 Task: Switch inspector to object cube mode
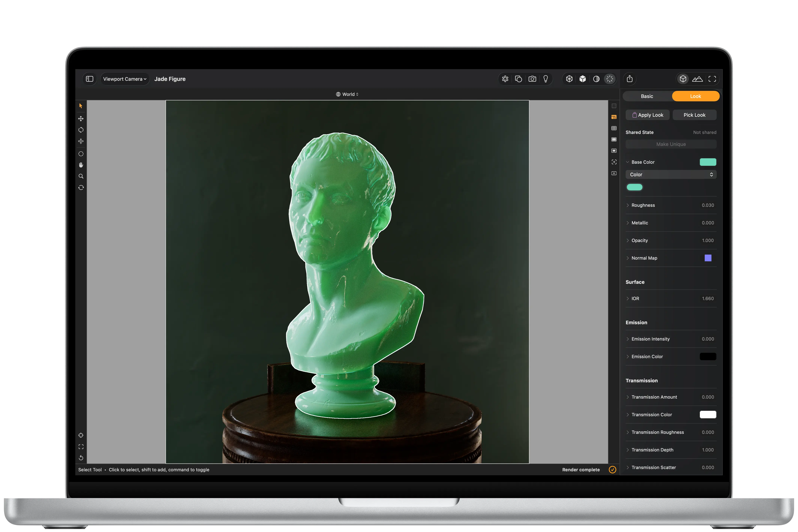tap(683, 79)
